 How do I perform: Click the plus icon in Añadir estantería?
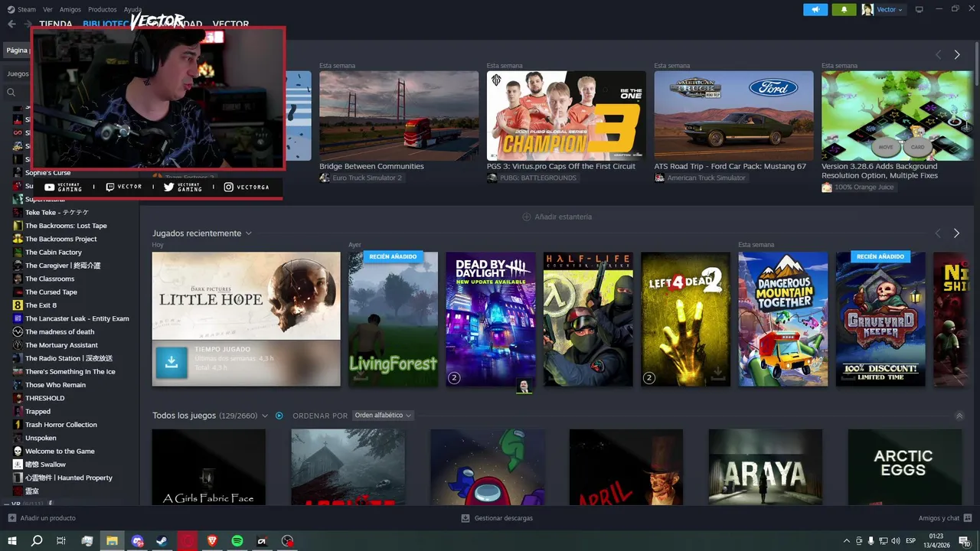point(526,217)
